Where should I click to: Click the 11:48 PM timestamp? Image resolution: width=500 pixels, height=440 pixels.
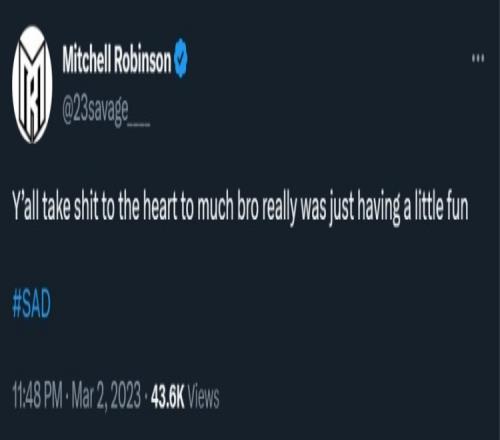tap(37, 396)
